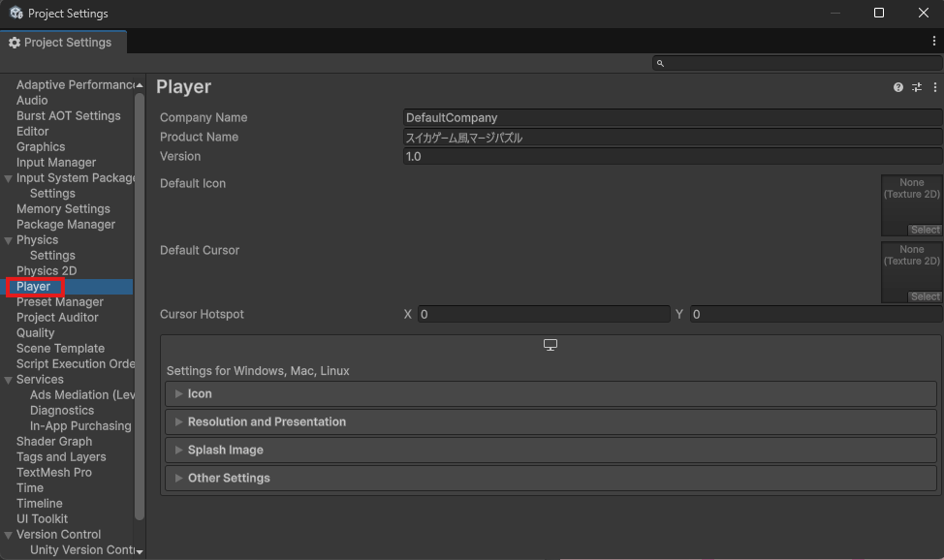Collapse the Services tree node arrow
Viewport: 944px width, 560px height.
[x=9, y=381]
